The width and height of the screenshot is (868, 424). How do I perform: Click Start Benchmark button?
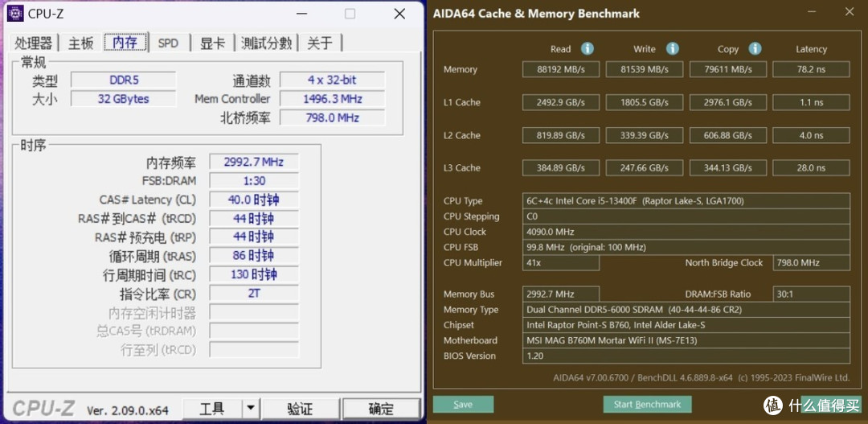pos(647,405)
